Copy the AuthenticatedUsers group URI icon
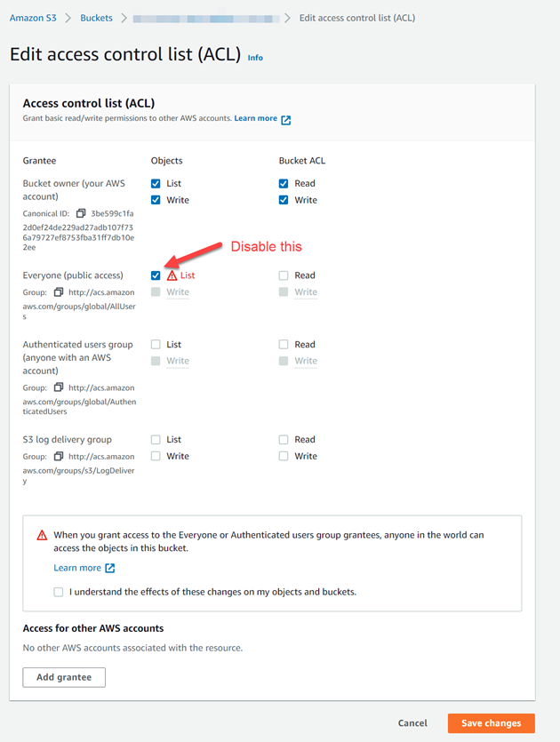The image size is (560, 742). (x=59, y=387)
